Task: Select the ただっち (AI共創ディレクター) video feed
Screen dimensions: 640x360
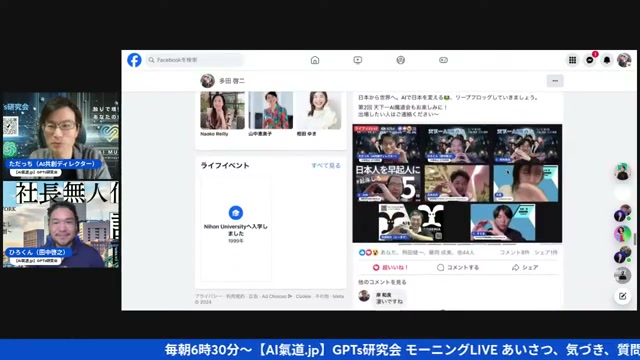Action: tap(61, 136)
